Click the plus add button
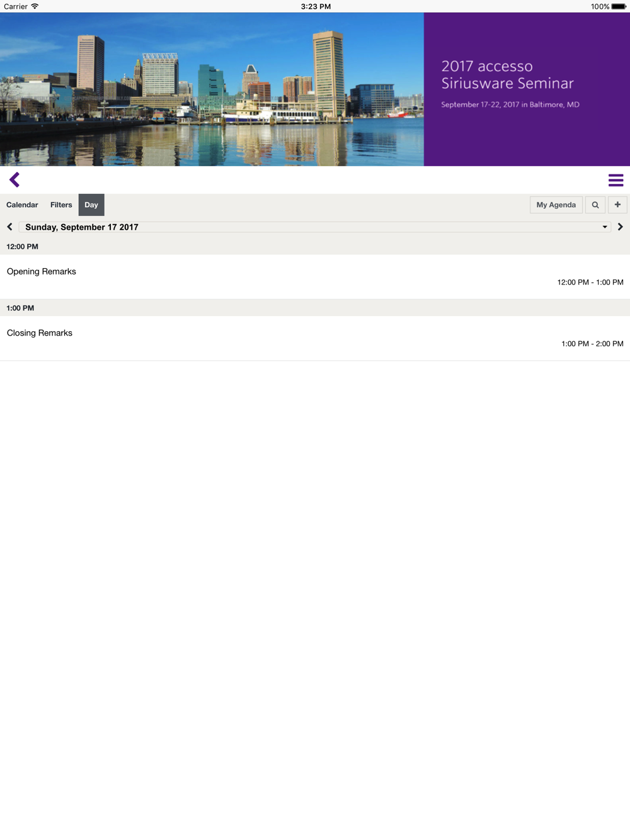This screenshot has height=840, width=630. (x=617, y=205)
